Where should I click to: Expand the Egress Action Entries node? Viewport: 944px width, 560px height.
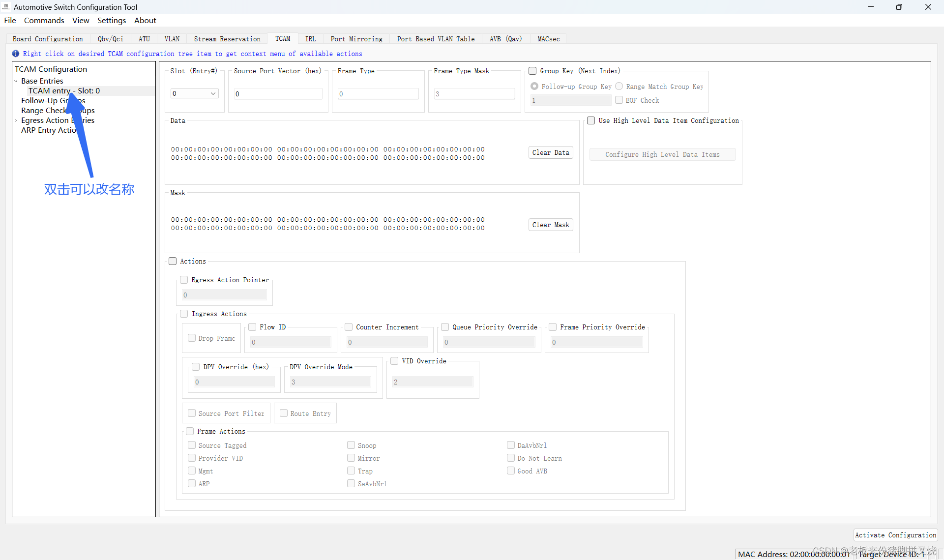(16, 120)
